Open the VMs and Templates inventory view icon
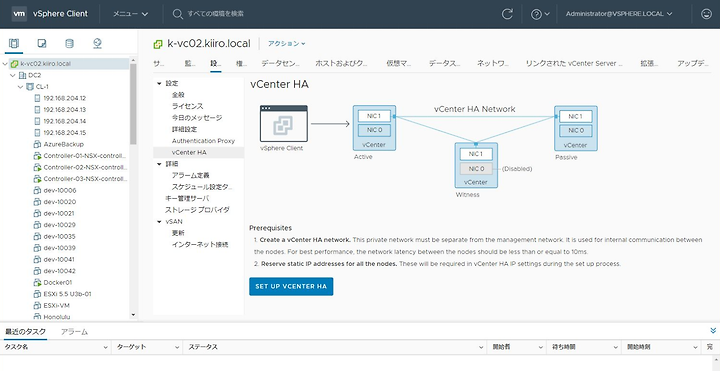The image size is (720, 371). click(x=42, y=44)
